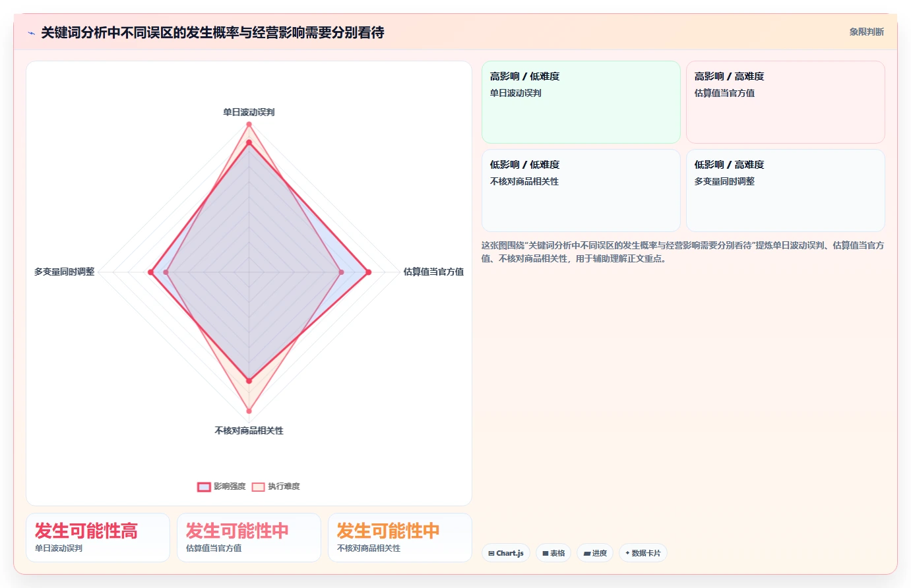Select the 低影响 / 高难度 quadrant card
Screen dimensions: 911x588
[785, 191]
